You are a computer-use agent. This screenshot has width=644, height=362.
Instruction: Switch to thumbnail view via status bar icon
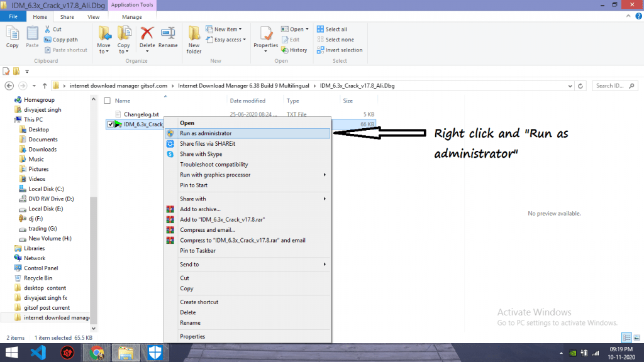click(637, 337)
